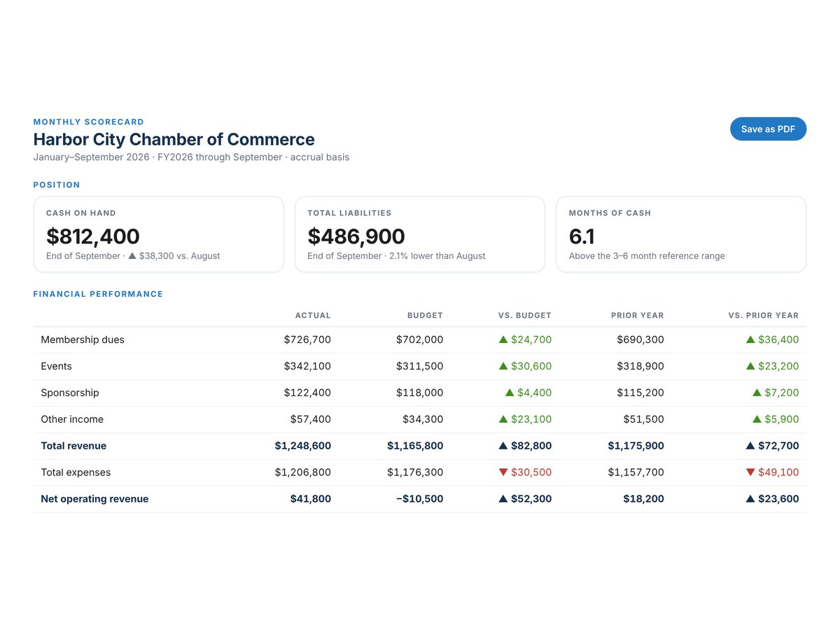
Task: Click the up triangle beside $23,600
Action: [x=750, y=499]
